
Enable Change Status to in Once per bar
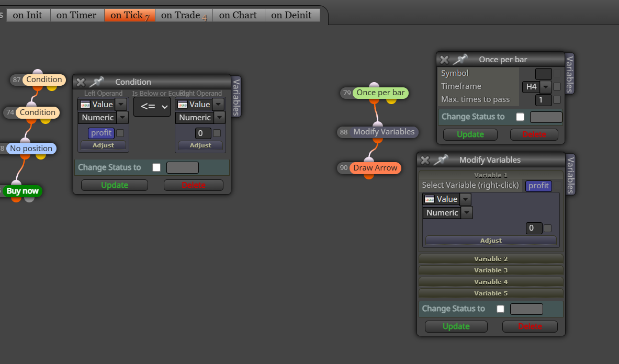tap(520, 117)
